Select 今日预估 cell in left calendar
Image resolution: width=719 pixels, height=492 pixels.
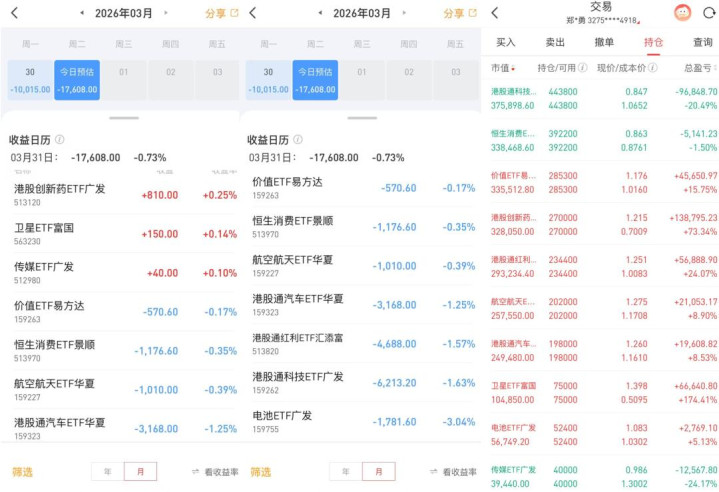click(77, 80)
